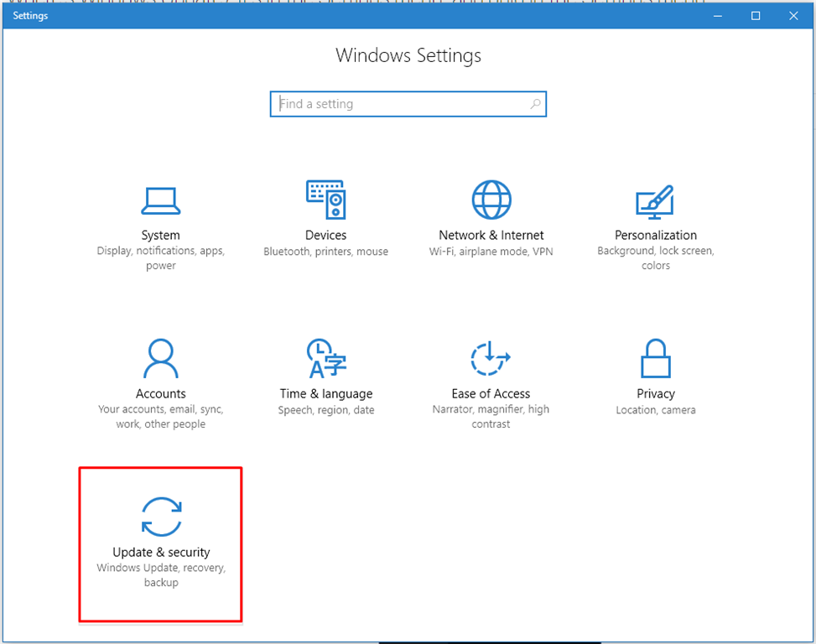This screenshot has height=644, width=816.
Task: Select the Devices category label
Action: (325, 235)
